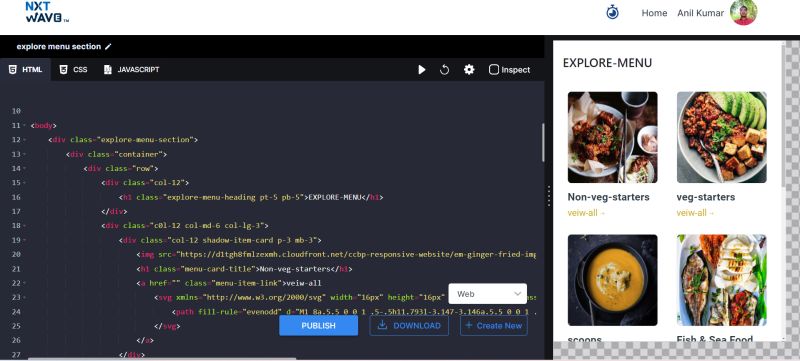Click the Create New button
Viewport: 800px width, 361px height.
pos(494,325)
